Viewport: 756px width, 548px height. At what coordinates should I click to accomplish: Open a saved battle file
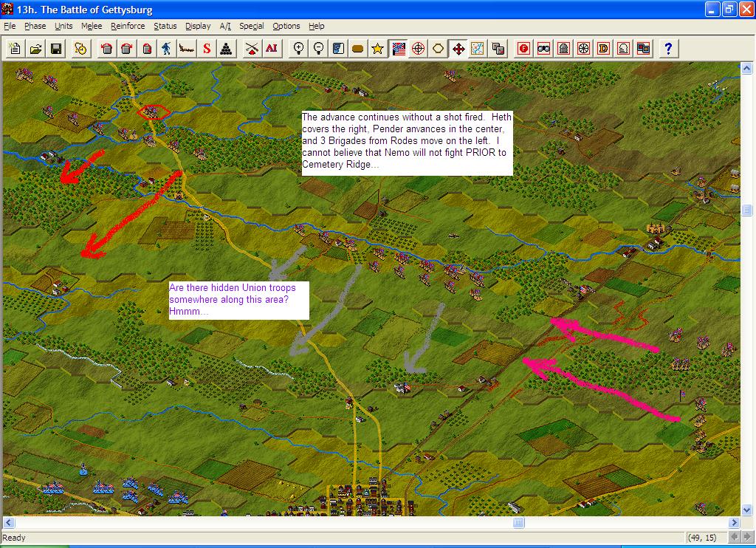pyautogui.click(x=35, y=48)
